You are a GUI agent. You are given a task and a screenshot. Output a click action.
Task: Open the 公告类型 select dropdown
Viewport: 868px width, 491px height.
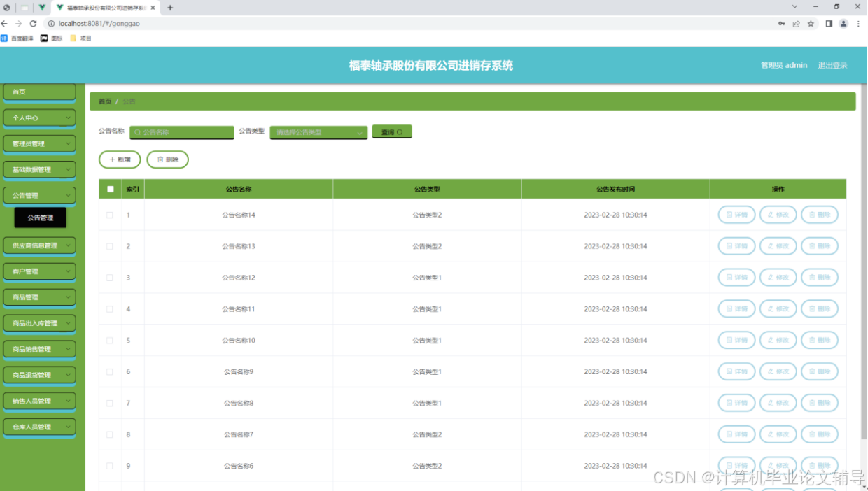[x=318, y=132]
